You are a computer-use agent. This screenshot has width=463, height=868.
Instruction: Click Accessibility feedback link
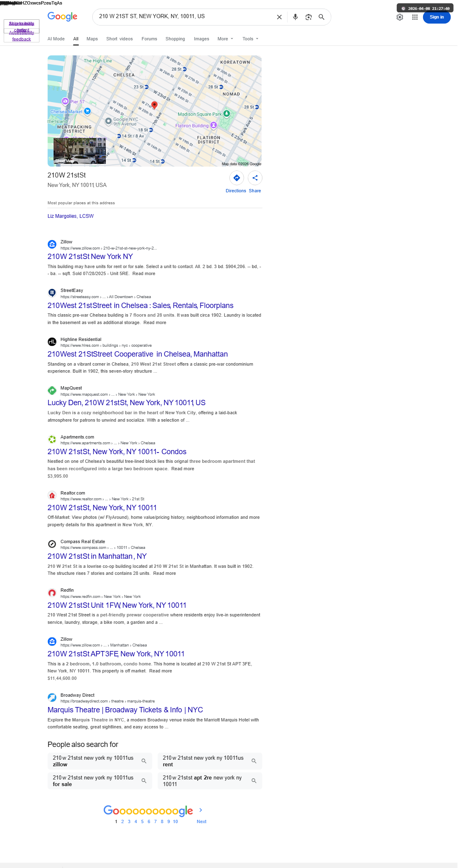coord(21,36)
